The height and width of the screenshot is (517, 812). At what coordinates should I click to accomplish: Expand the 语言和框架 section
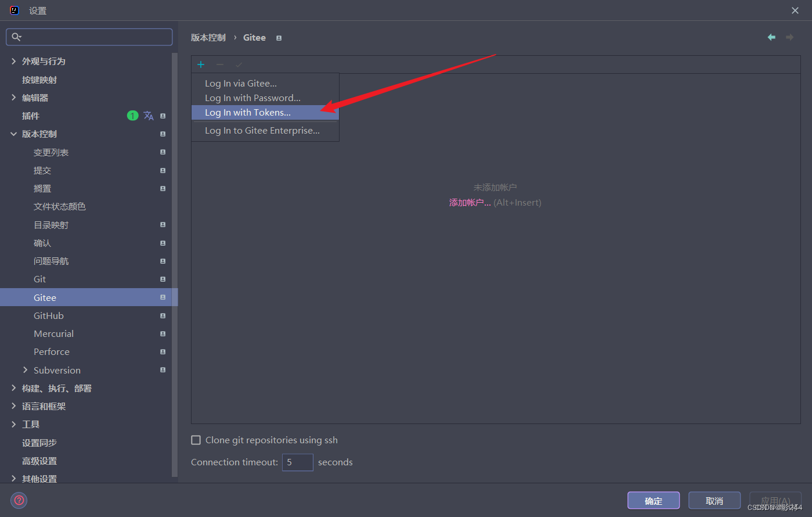pos(13,406)
